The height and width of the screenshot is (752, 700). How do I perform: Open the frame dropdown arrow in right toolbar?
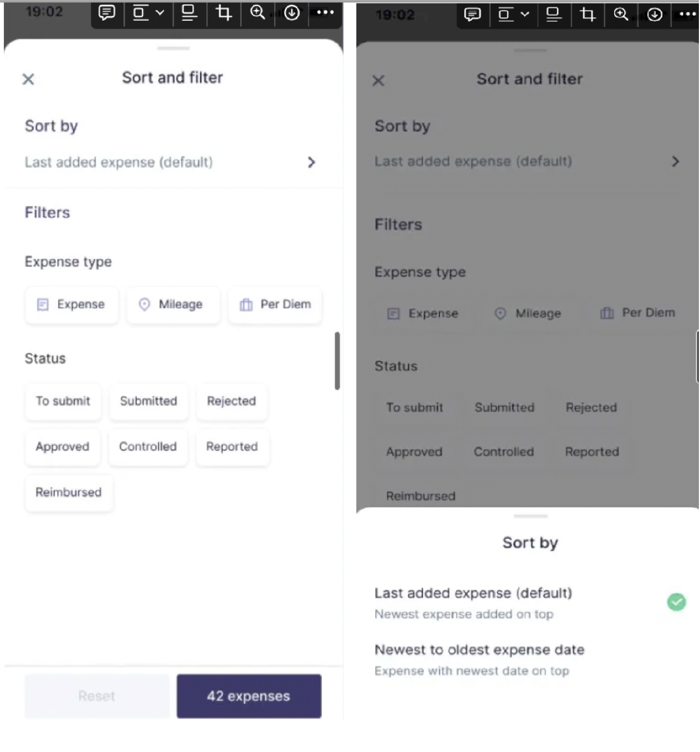coord(524,14)
